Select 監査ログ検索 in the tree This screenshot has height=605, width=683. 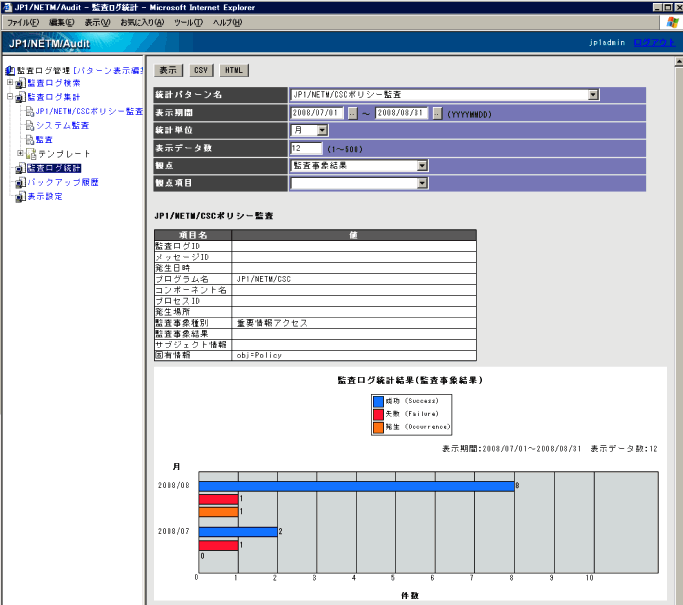(x=54, y=83)
